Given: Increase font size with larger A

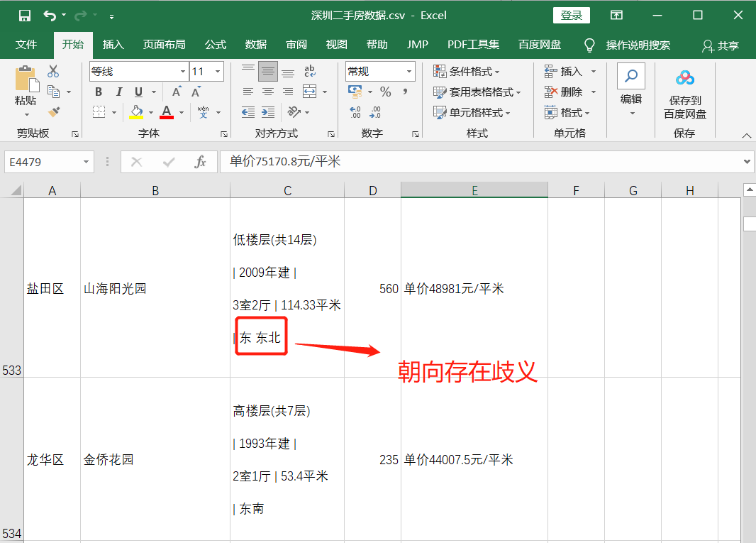Looking at the screenshot, I should (177, 92).
